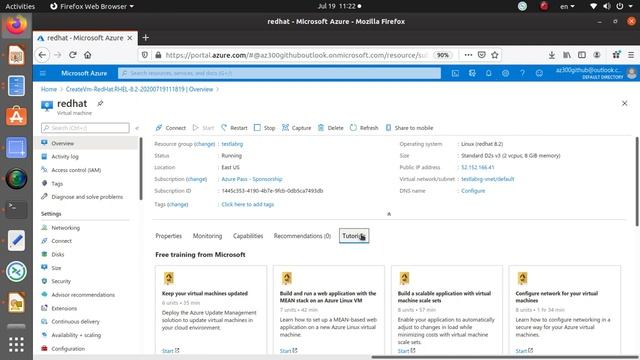Restart the virtual machine
The width and height of the screenshot is (640, 360).
click(234, 128)
